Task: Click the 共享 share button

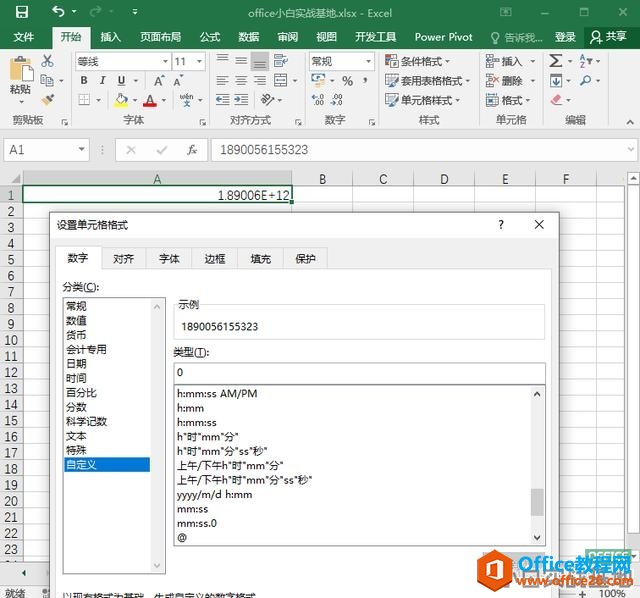Action: 608,37
